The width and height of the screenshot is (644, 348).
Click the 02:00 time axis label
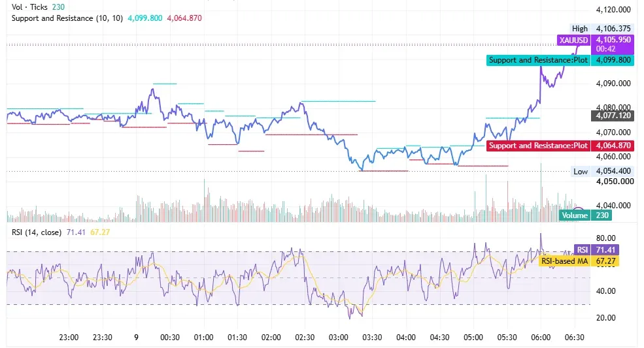tap(271, 338)
